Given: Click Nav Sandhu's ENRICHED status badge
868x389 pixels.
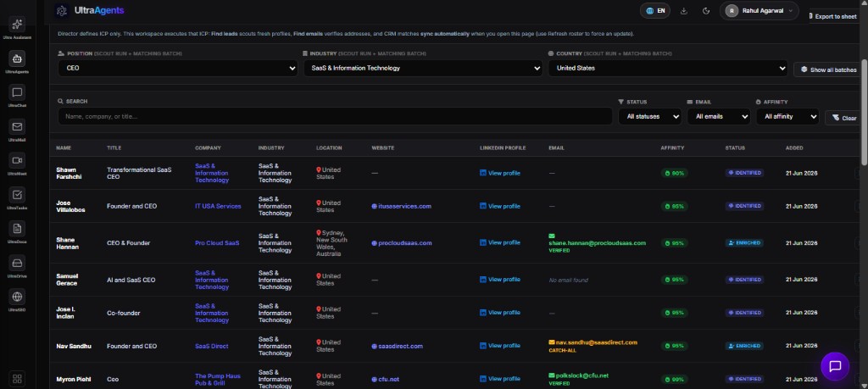Looking at the screenshot, I should (744, 346).
